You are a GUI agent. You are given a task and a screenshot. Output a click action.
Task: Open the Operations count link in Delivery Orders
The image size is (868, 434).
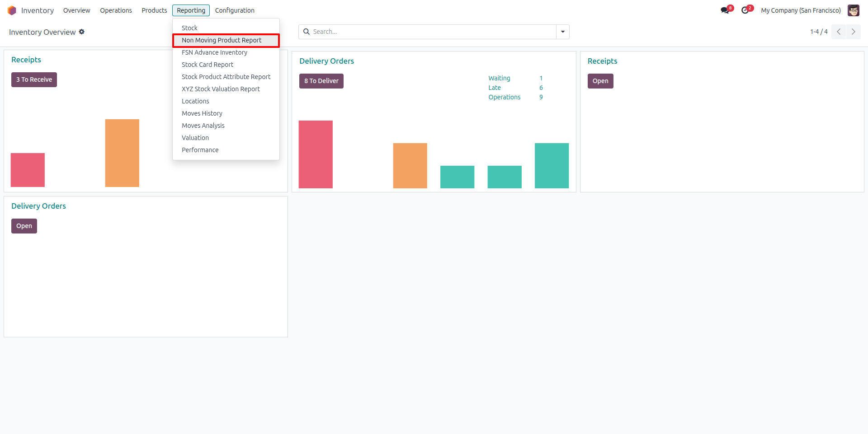pyautogui.click(x=504, y=97)
